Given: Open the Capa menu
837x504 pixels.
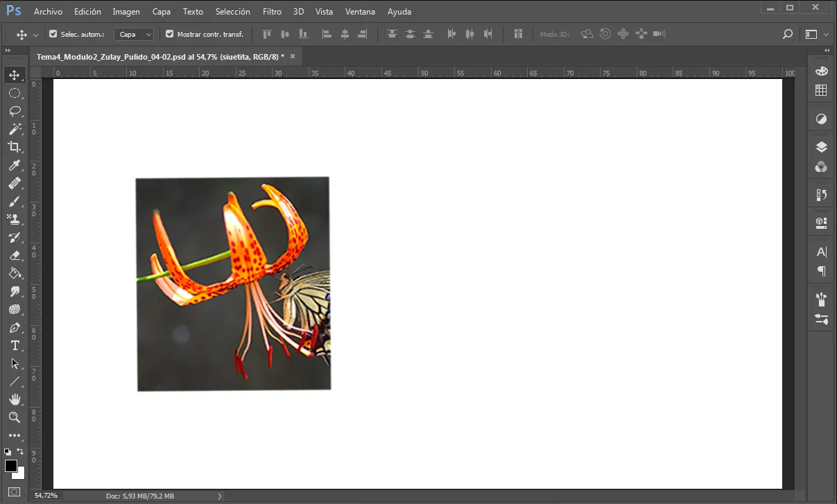Looking at the screenshot, I should [x=162, y=12].
